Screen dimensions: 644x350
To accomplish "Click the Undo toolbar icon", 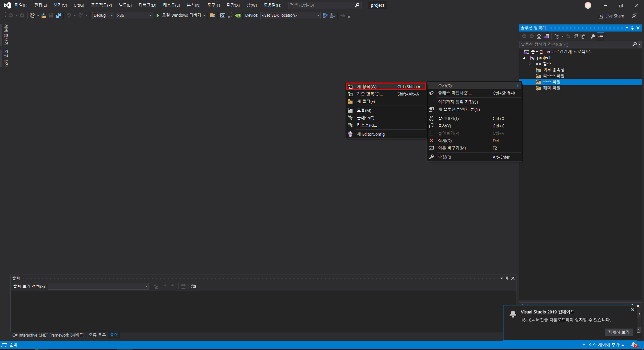I will tap(68, 15).
